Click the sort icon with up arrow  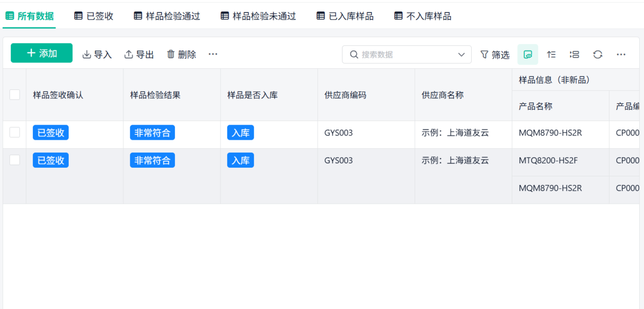551,54
